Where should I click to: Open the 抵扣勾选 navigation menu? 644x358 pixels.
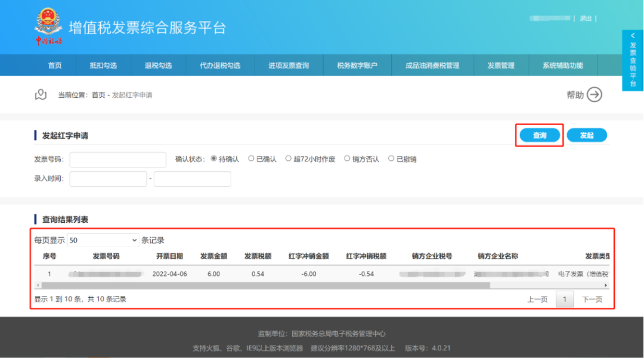point(103,66)
